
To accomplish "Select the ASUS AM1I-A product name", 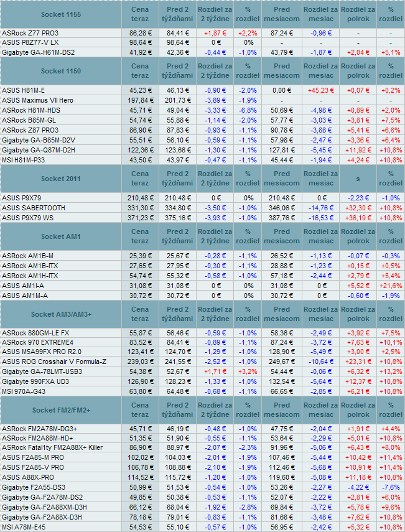I will pyautogui.click(x=23, y=286).
